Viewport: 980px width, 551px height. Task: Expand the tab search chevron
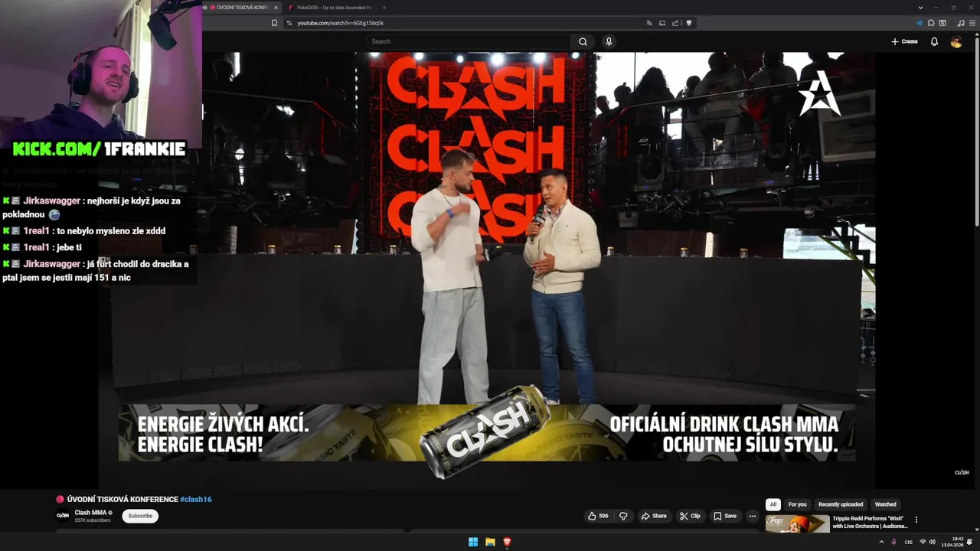920,7
